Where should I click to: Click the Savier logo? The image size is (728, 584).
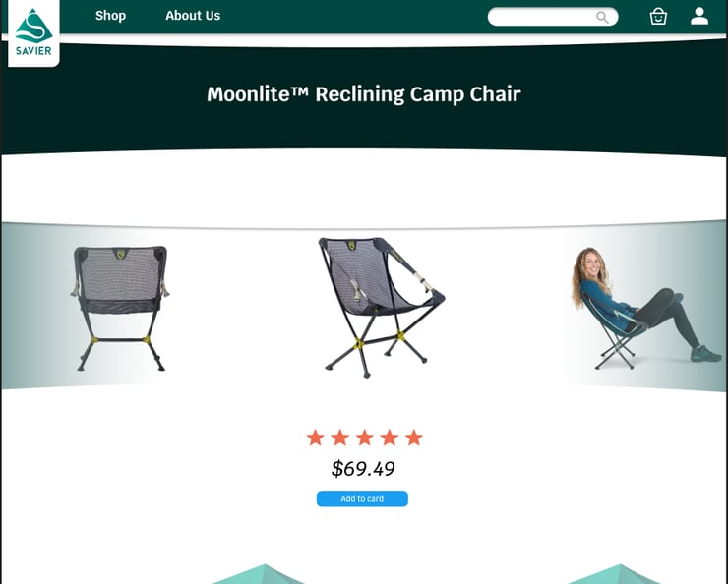pyautogui.click(x=33, y=32)
